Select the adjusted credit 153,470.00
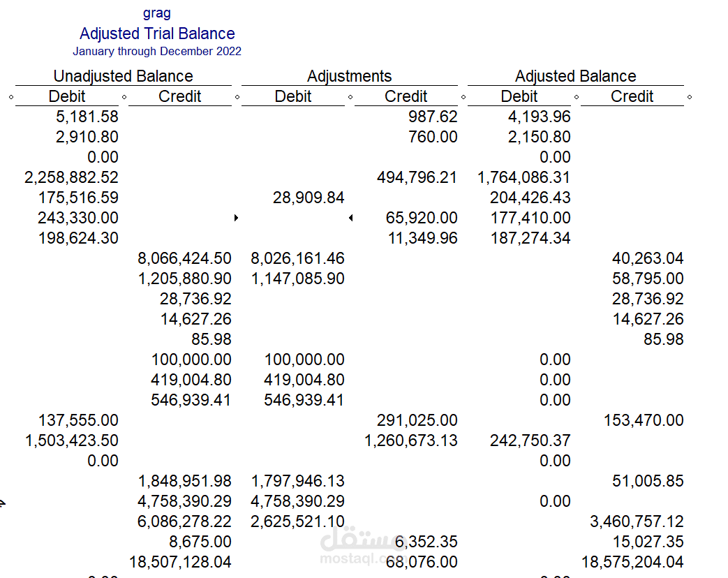 click(x=644, y=421)
